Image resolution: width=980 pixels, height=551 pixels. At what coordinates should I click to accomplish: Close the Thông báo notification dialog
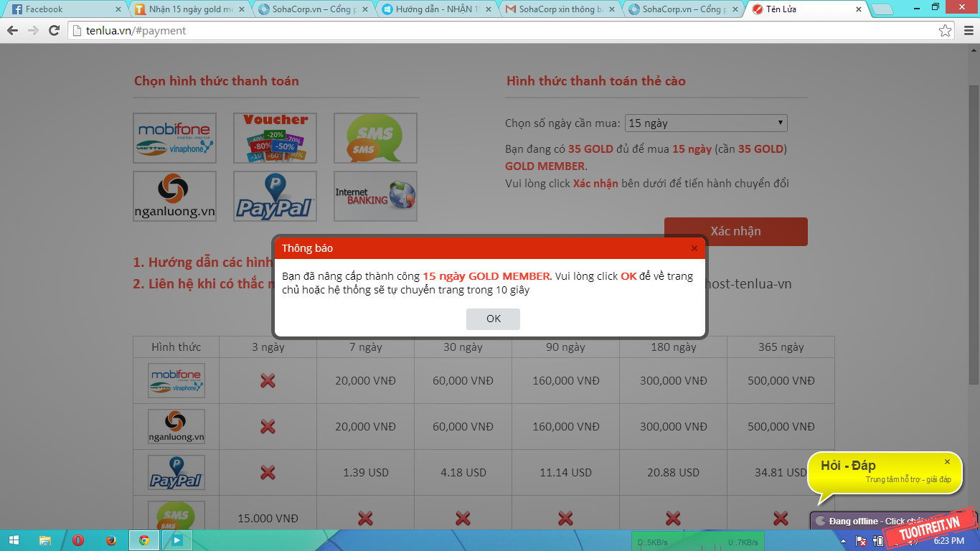pos(694,248)
